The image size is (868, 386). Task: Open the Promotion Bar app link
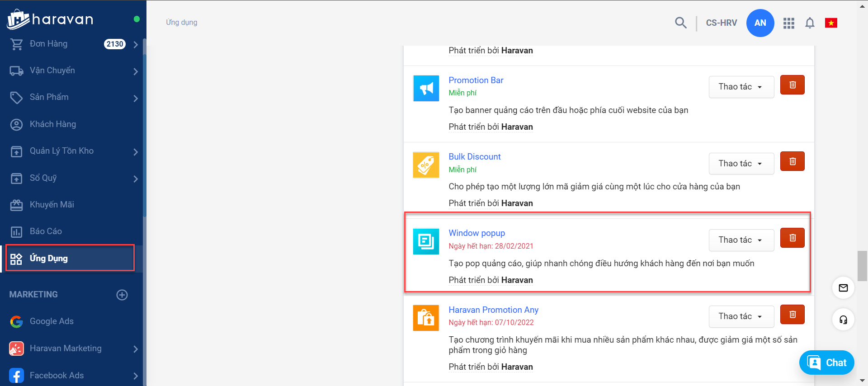[x=476, y=80]
